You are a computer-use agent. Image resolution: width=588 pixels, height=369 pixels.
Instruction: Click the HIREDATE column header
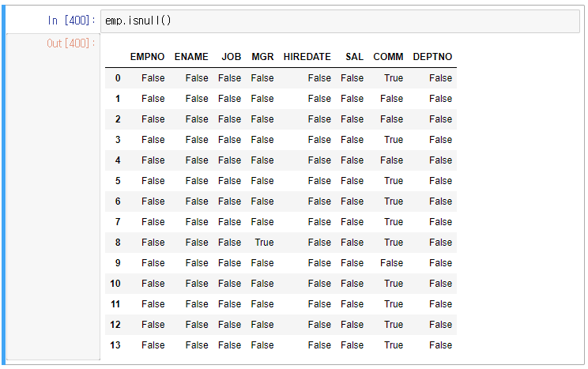307,57
